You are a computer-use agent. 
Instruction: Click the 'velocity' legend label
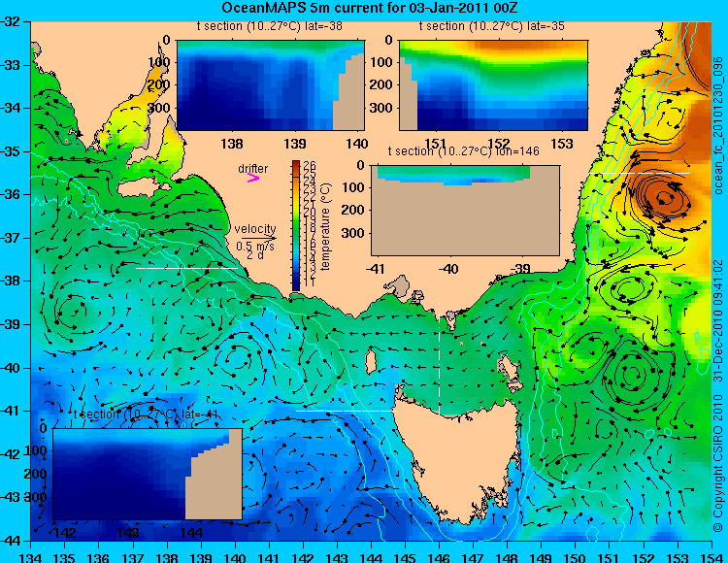[x=255, y=229]
